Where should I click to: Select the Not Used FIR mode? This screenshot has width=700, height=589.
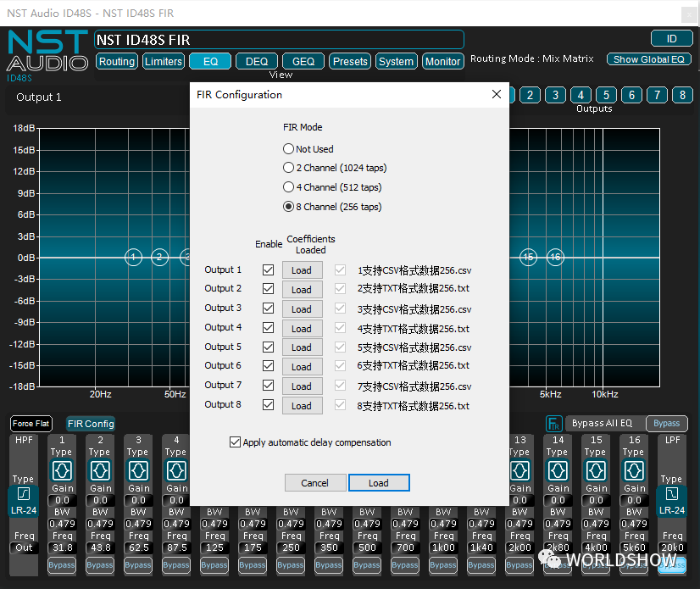click(x=288, y=148)
